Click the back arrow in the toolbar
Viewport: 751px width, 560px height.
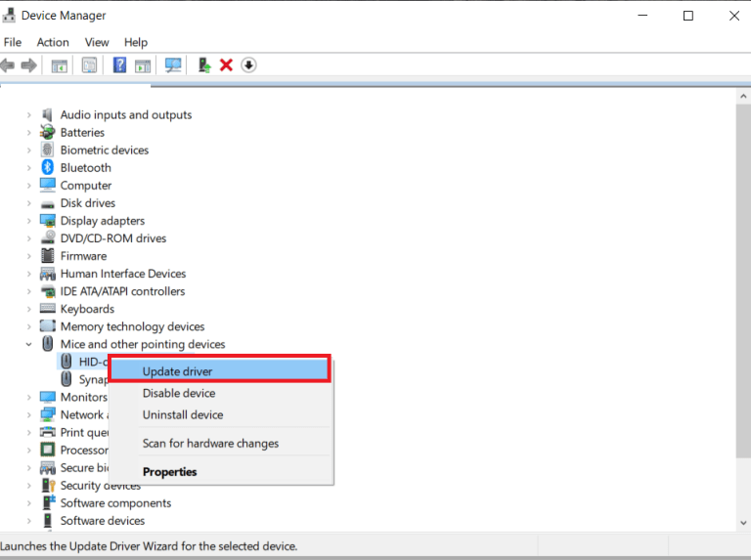(x=8, y=65)
